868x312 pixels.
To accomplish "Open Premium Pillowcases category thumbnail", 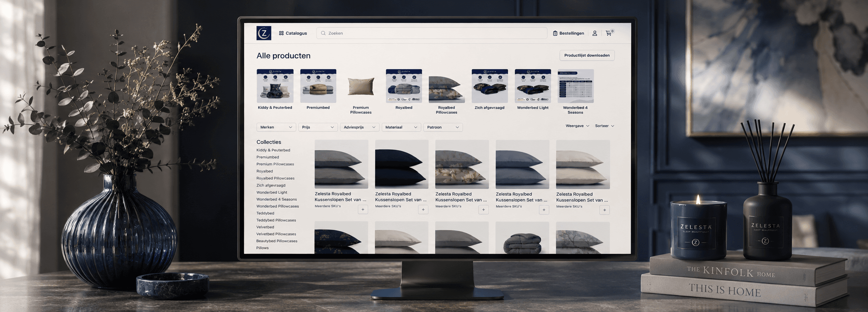I will 361,86.
